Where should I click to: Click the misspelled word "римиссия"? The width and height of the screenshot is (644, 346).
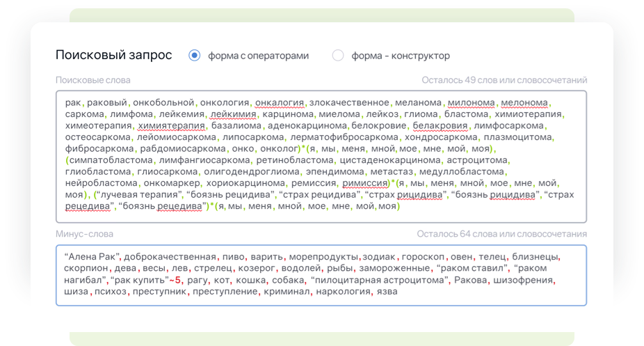(x=364, y=183)
